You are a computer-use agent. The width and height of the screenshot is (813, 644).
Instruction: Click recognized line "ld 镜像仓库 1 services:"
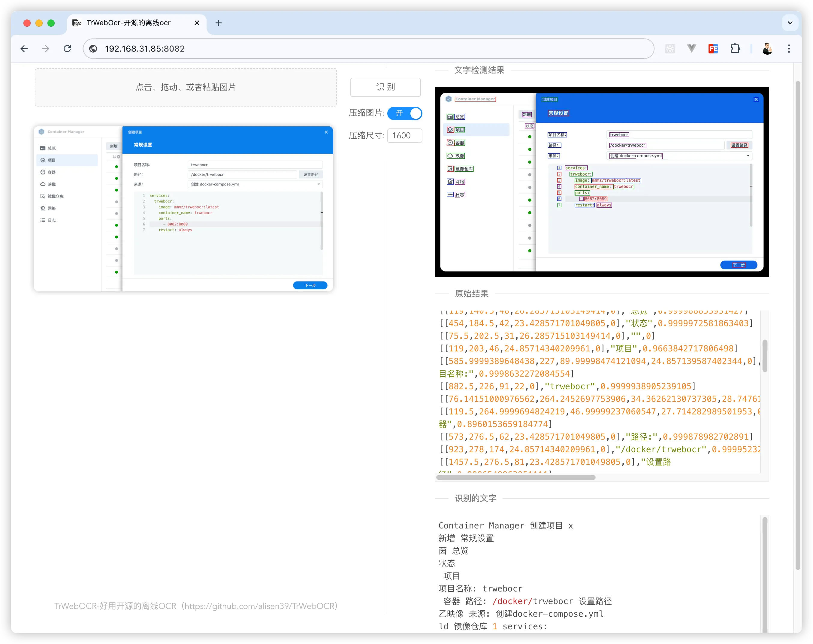(493, 626)
